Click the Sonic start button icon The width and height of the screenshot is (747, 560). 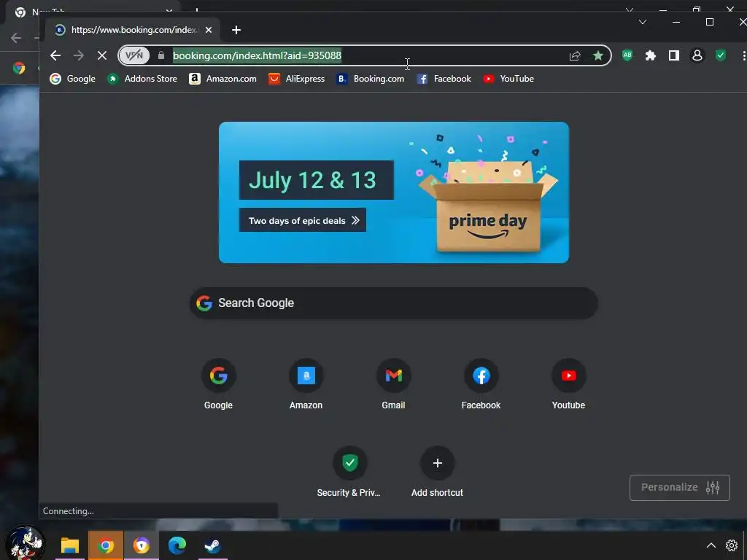26,542
